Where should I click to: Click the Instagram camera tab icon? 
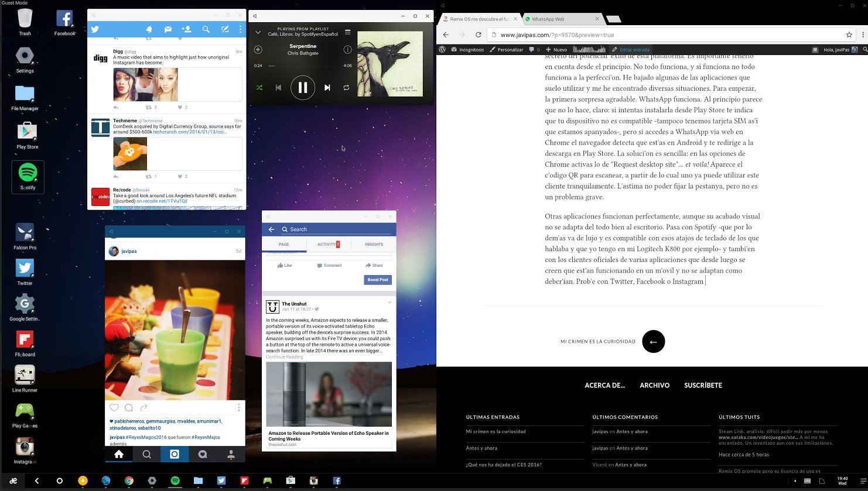[x=175, y=454]
